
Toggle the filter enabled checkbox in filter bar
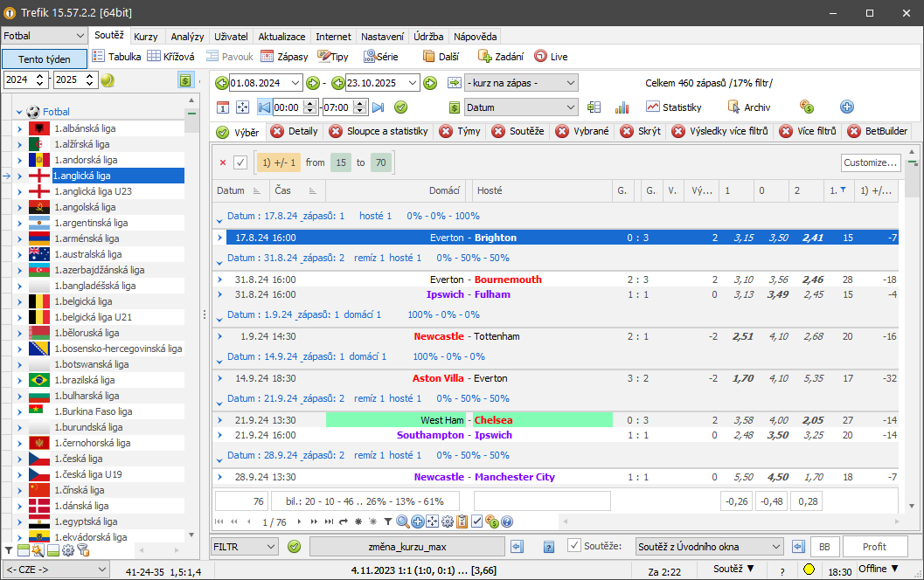[240, 162]
